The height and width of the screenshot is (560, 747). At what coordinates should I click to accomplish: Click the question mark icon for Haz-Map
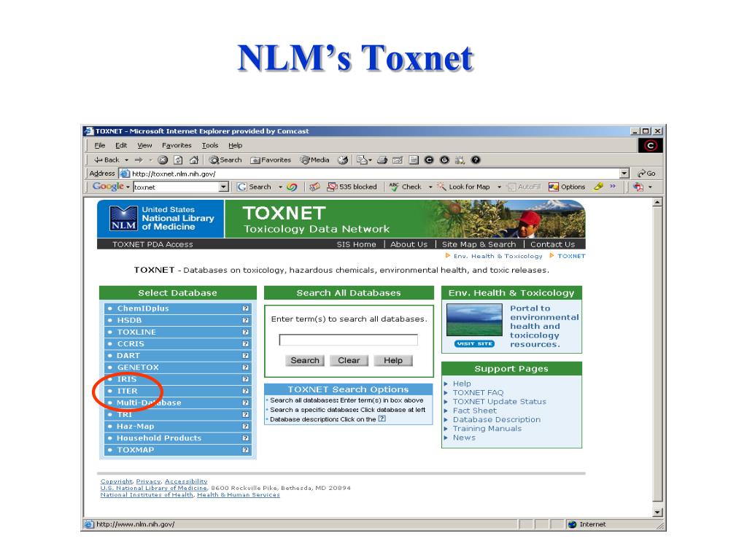245,426
